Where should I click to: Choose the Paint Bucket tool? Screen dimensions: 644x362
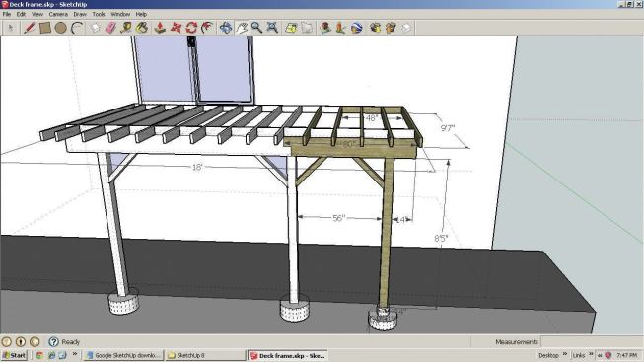(x=142, y=28)
